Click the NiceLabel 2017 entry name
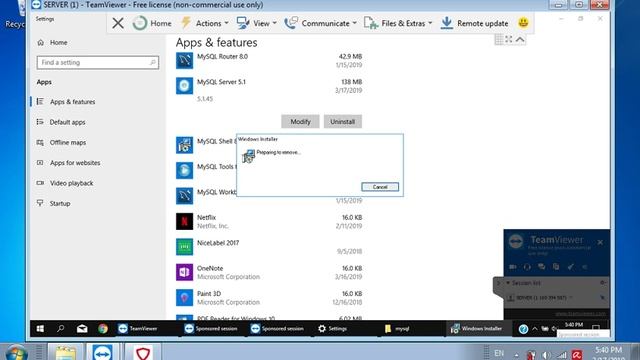Viewport: 640px width, 360px height. tap(218, 243)
